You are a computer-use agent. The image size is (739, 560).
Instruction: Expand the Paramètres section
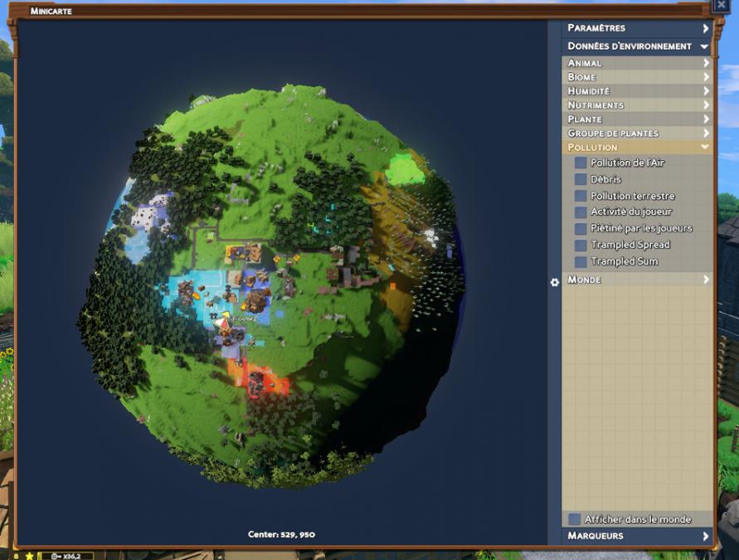pos(636,28)
